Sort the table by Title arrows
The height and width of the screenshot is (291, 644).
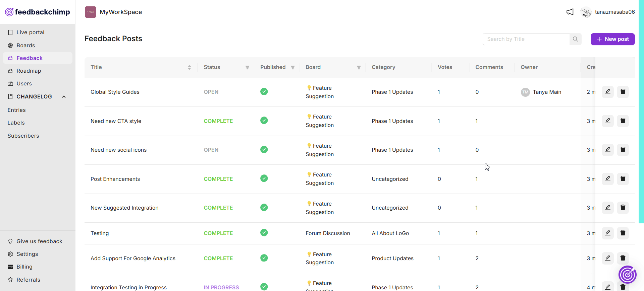tap(189, 67)
